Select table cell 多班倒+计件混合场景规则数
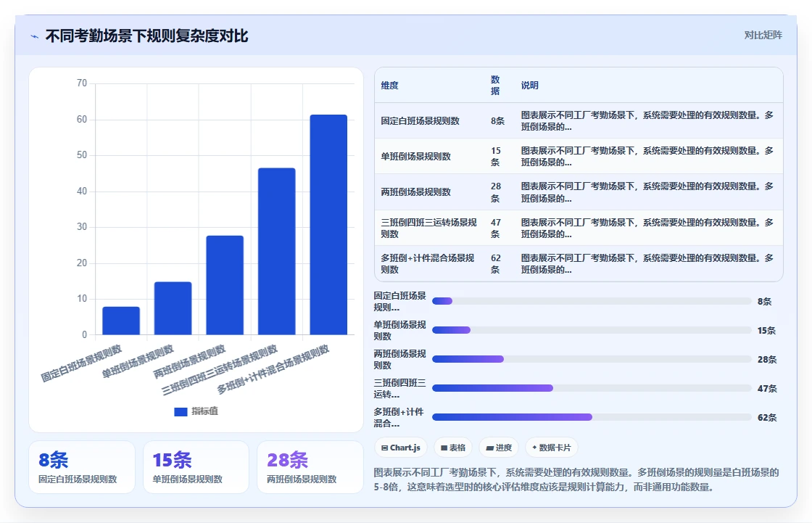This screenshot has height=523, width=812. tap(428, 264)
